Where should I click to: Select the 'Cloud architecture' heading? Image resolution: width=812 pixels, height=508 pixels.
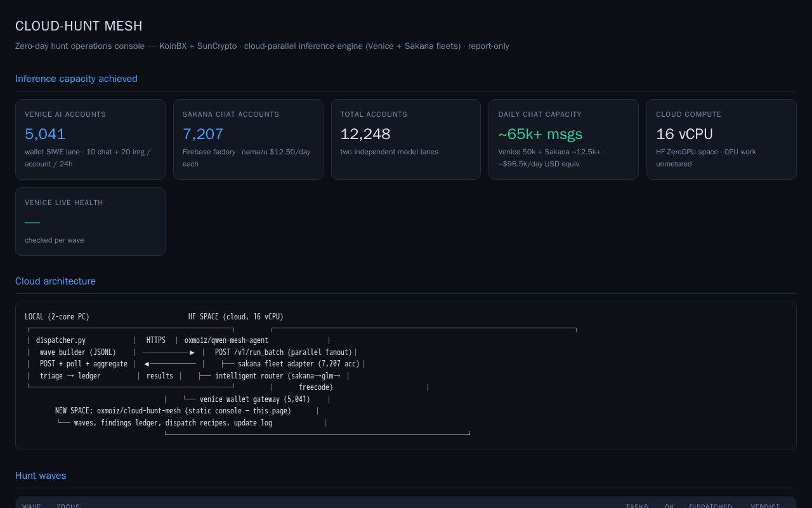(55, 281)
